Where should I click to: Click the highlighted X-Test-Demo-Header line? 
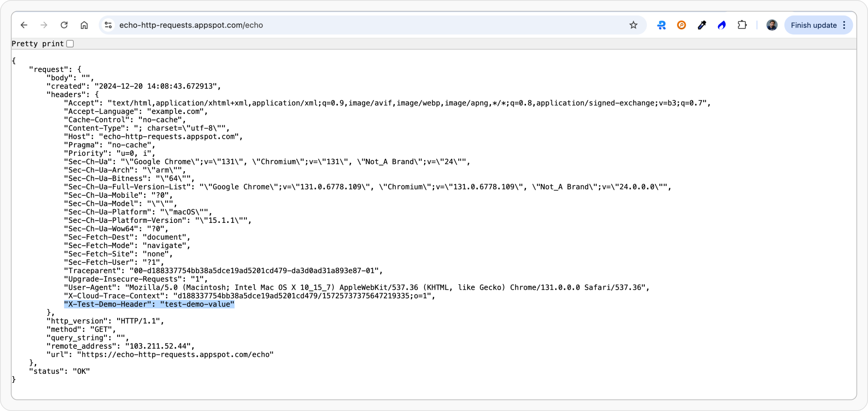point(149,304)
